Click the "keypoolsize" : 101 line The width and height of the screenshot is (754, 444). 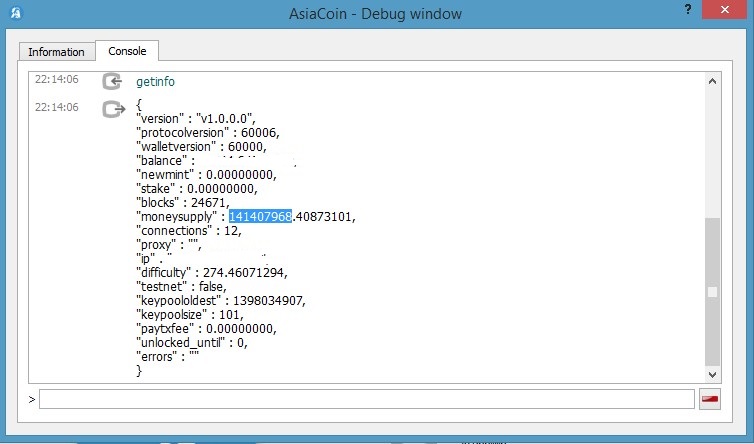coord(190,314)
